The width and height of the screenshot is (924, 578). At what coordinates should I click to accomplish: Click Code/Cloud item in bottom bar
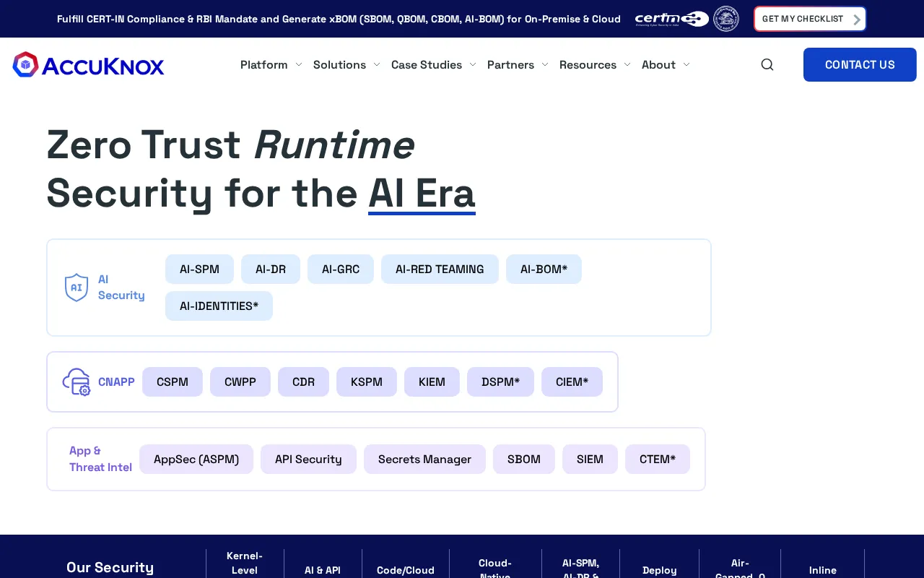tap(406, 570)
